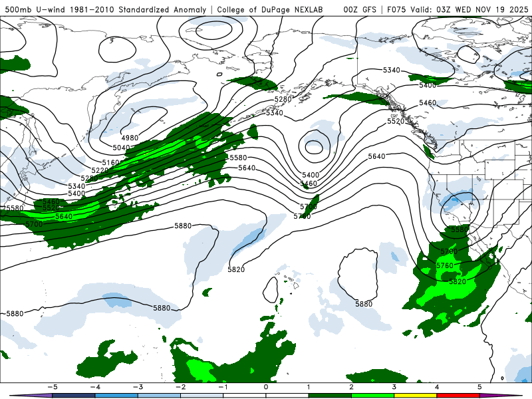
Task: Click the 'F075' forecast hour label
Action: [396, 10]
